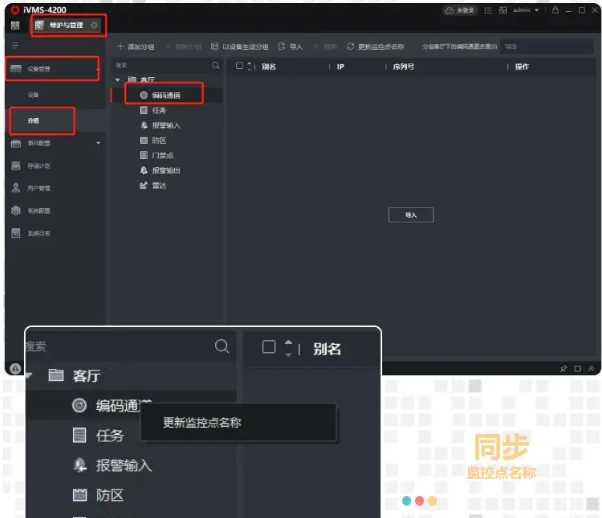Select the 防区 zone icon
602x518 pixels.
tap(144, 141)
